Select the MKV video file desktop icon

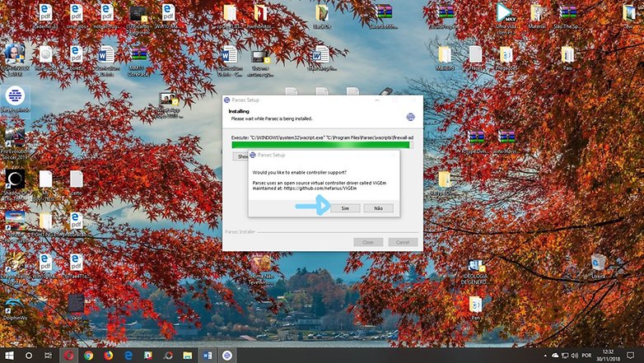[x=506, y=18]
